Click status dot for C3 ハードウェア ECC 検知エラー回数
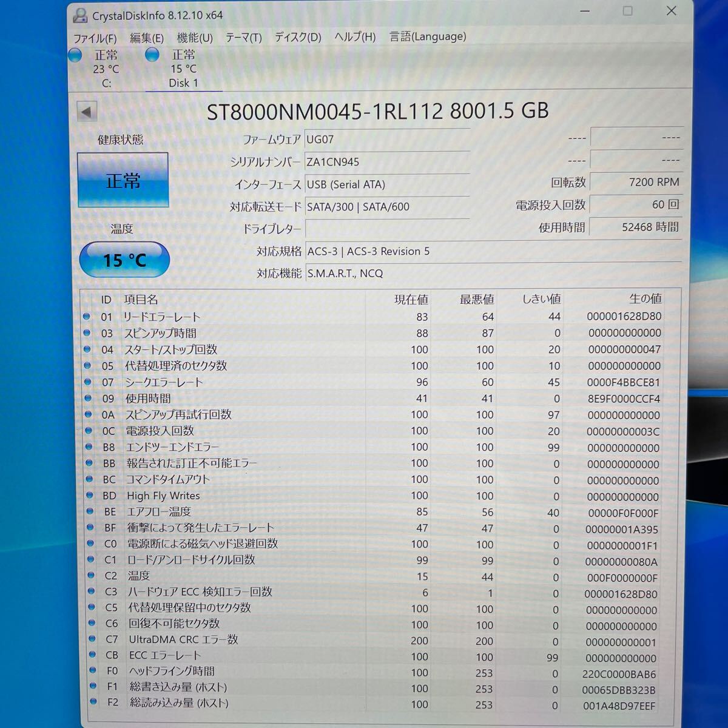Image resolution: width=728 pixels, height=728 pixels. (91, 591)
